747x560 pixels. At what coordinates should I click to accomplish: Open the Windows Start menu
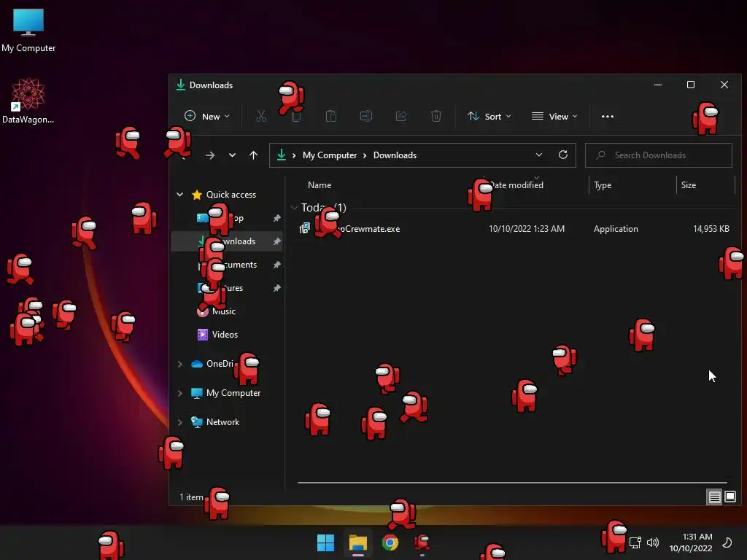[x=326, y=542]
